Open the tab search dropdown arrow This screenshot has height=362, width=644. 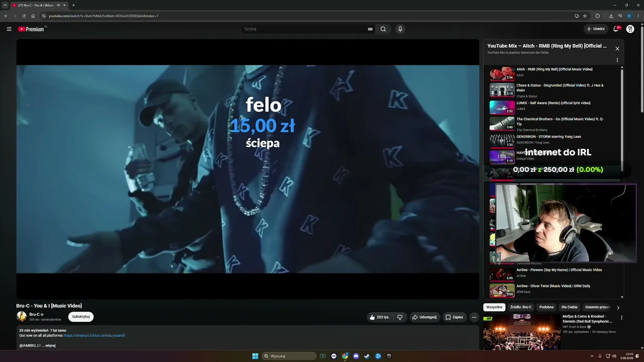pos(5,5)
